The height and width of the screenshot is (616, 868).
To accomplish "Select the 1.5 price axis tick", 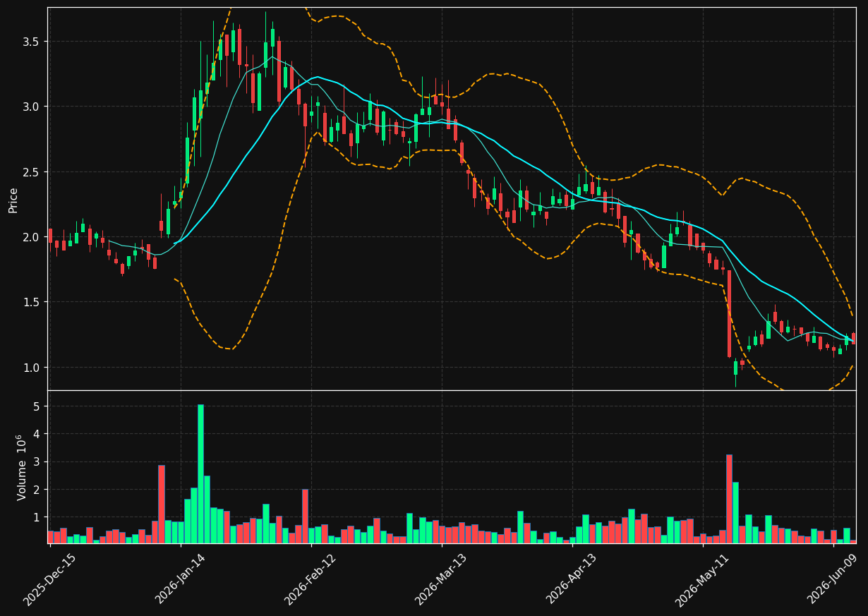I will [30, 302].
